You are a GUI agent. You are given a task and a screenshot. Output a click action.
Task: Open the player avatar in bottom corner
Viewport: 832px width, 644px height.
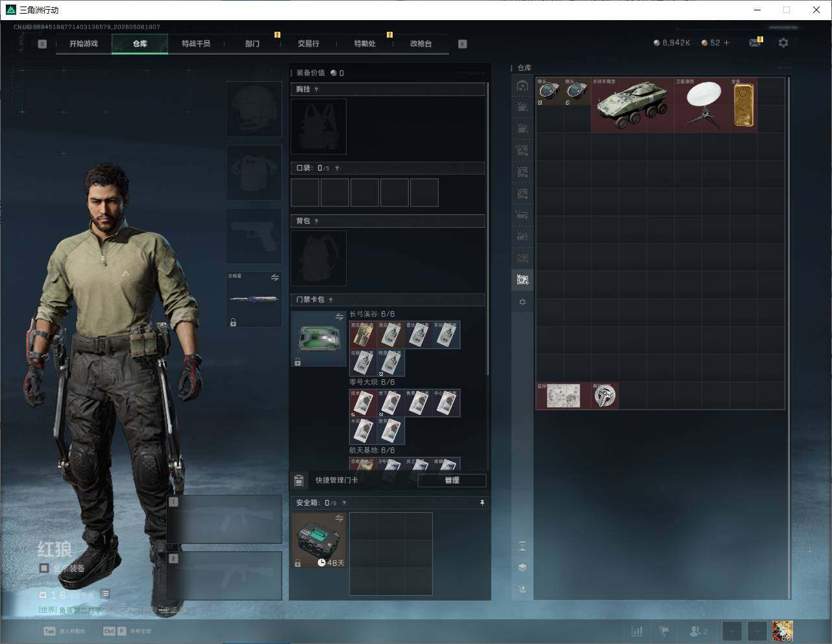(783, 631)
